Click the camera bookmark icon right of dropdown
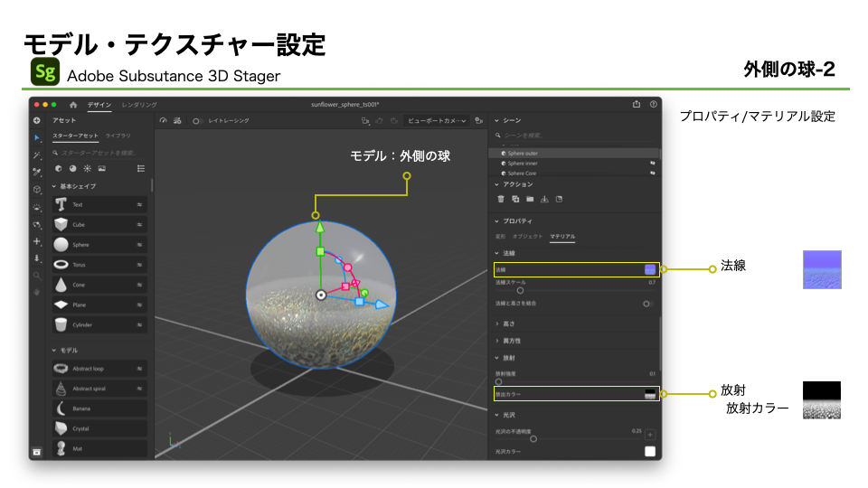This screenshot has width=868, height=488. pyautogui.click(x=479, y=120)
